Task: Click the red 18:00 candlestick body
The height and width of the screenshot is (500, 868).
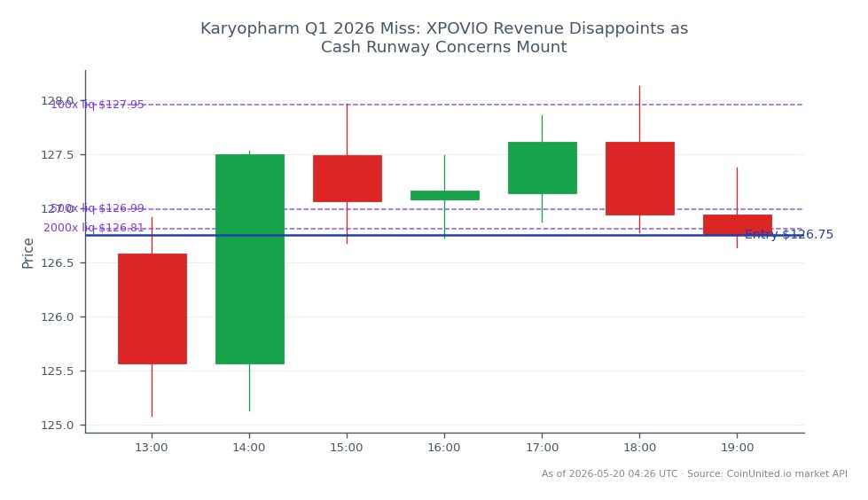Action: coord(639,178)
